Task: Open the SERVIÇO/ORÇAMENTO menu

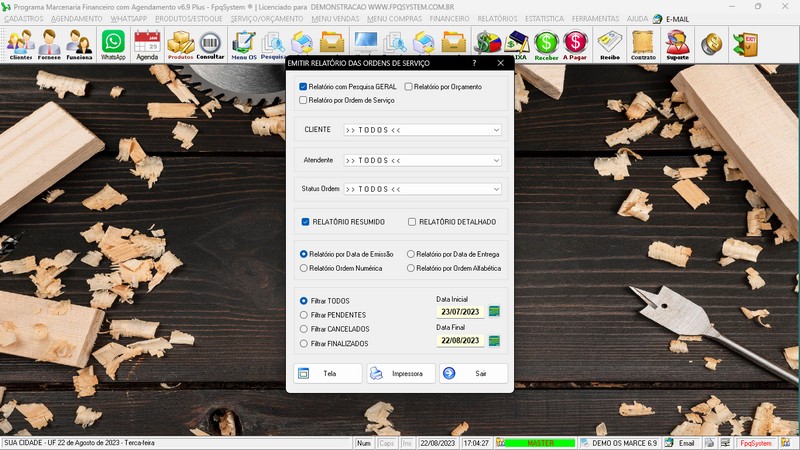Action: pyautogui.click(x=267, y=19)
